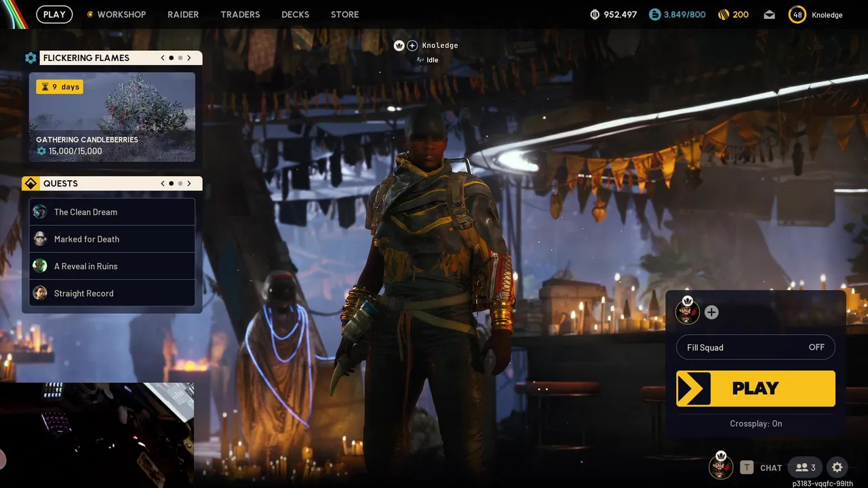Switch to the WORKSHOP tab
This screenshot has height=488, width=868.
(117, 14)
